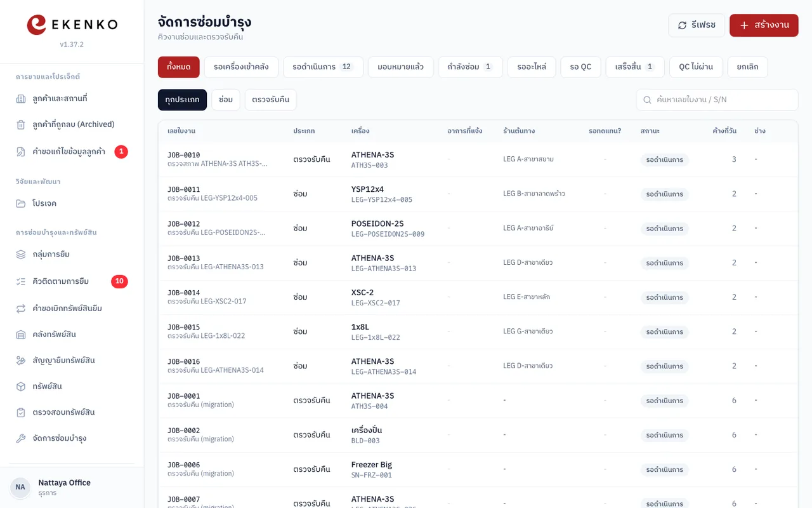Switch to รอเครื่องเข้าคลัง tab
Image resolution: width=812 pixels, height=508 pixels.
click(x=241, y=67)
